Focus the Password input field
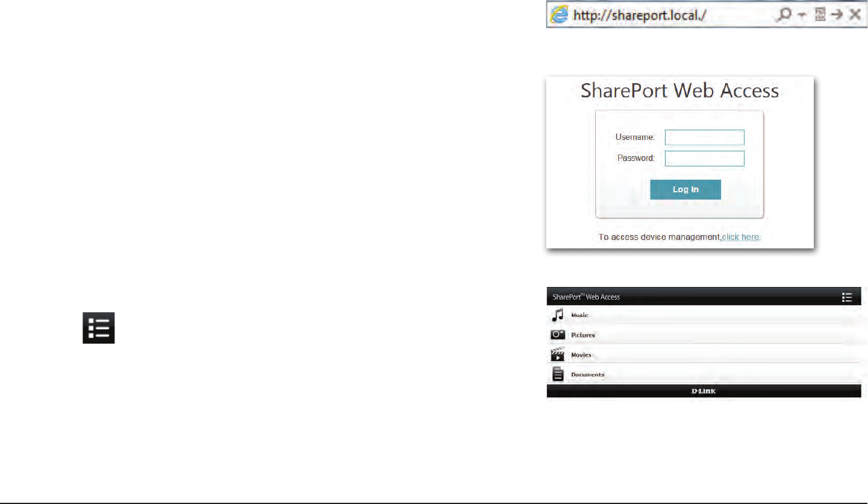 click(704, 159)
